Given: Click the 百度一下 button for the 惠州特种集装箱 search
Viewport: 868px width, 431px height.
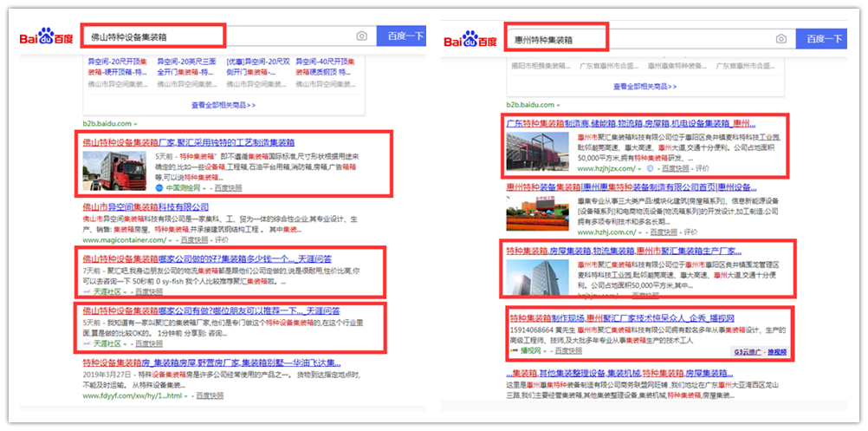Looking at the screenshot, I should (821, 39).
